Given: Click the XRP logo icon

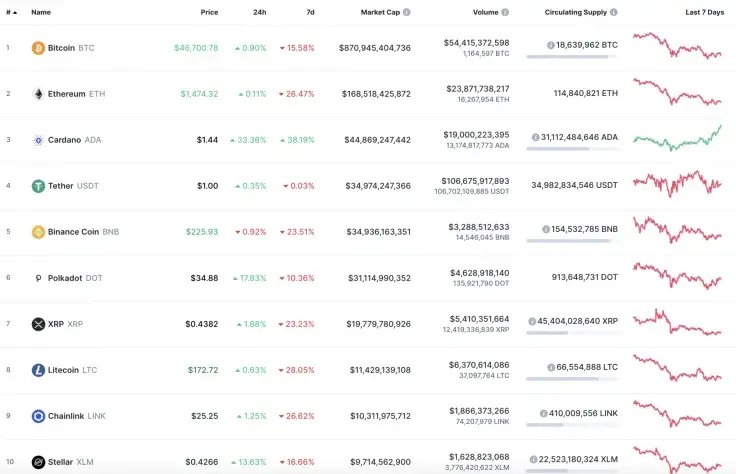Looking at the screenshot, I should click(x=38, y=324).
